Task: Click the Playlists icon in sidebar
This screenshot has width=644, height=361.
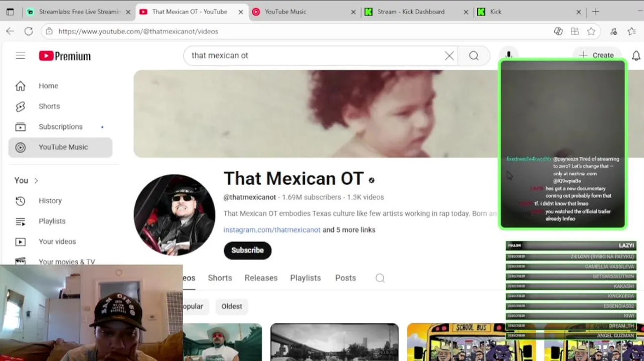Action: pyautogui.click(x=20, y=221)
